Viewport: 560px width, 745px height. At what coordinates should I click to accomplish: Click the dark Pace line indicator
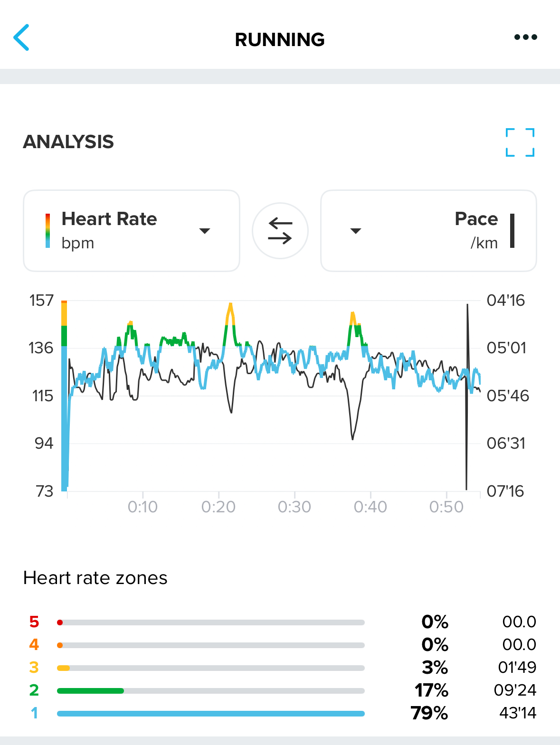pos(513,231)
